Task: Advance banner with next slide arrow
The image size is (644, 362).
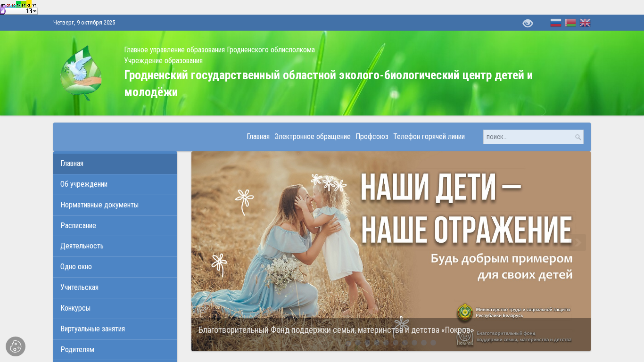Action: click(578, 243)
